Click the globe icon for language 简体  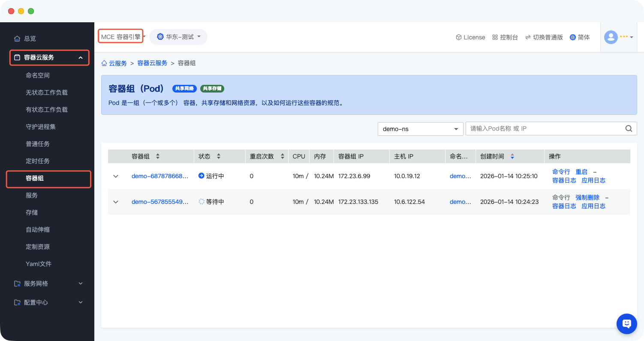(572, 37)
